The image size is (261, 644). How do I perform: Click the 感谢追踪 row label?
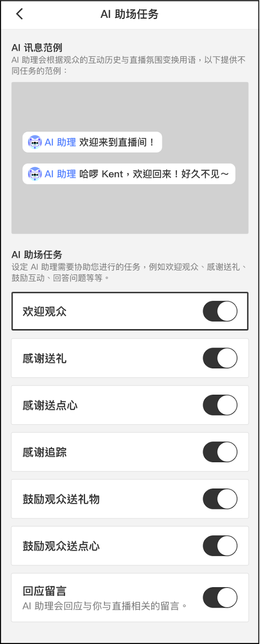tap(44, 452)
